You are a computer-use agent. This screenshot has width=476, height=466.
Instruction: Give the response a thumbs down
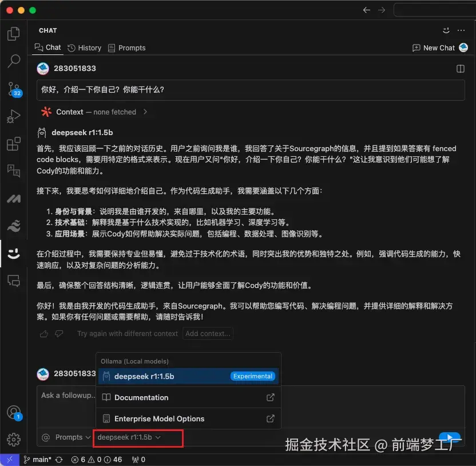point(59,334)
